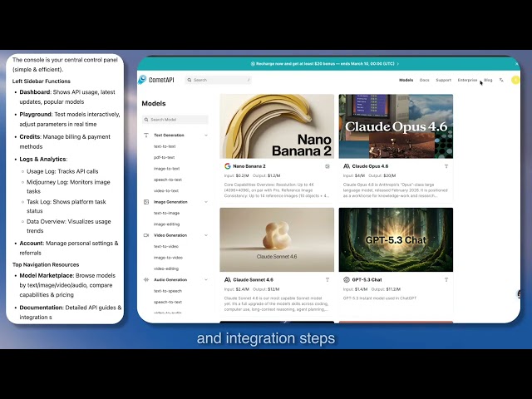
Task: Select the text-to-text filter
Action: click(x=165, y=146)
